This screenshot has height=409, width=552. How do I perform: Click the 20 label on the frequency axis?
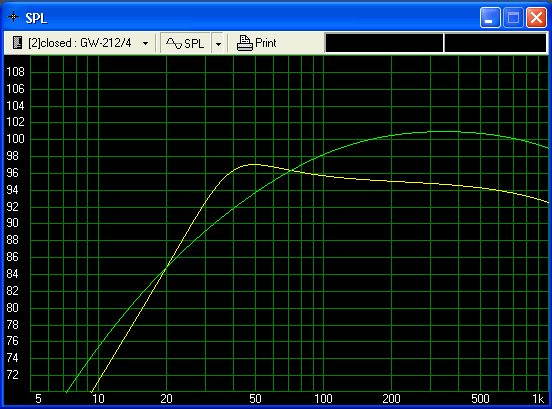tap(166, 399)
